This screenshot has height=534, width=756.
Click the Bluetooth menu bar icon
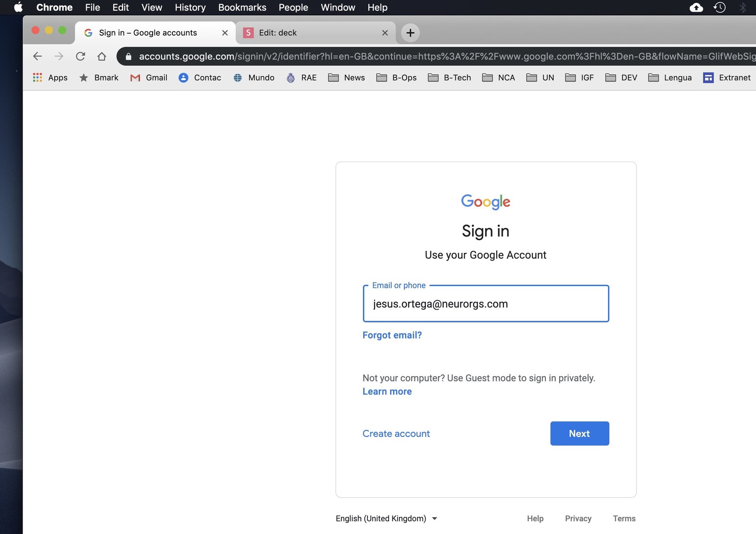[743, 8]
